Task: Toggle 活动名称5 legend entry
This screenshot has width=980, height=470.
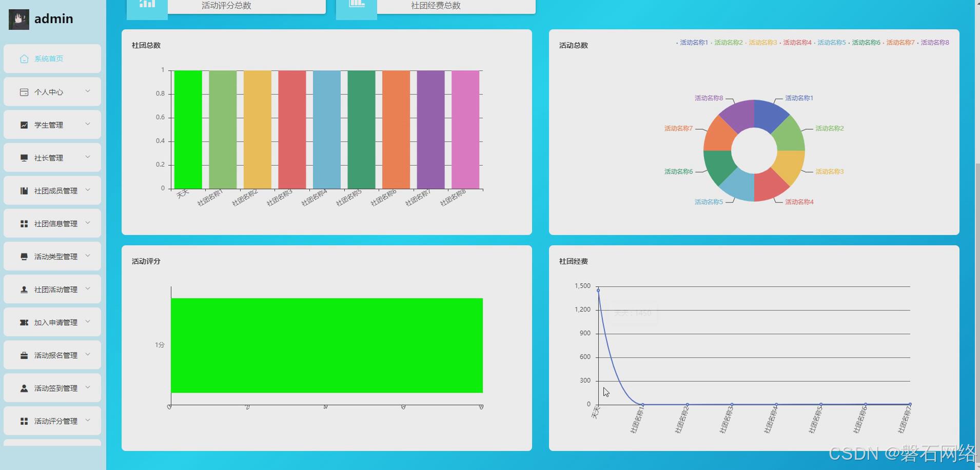Action: (x=830, y=43)
